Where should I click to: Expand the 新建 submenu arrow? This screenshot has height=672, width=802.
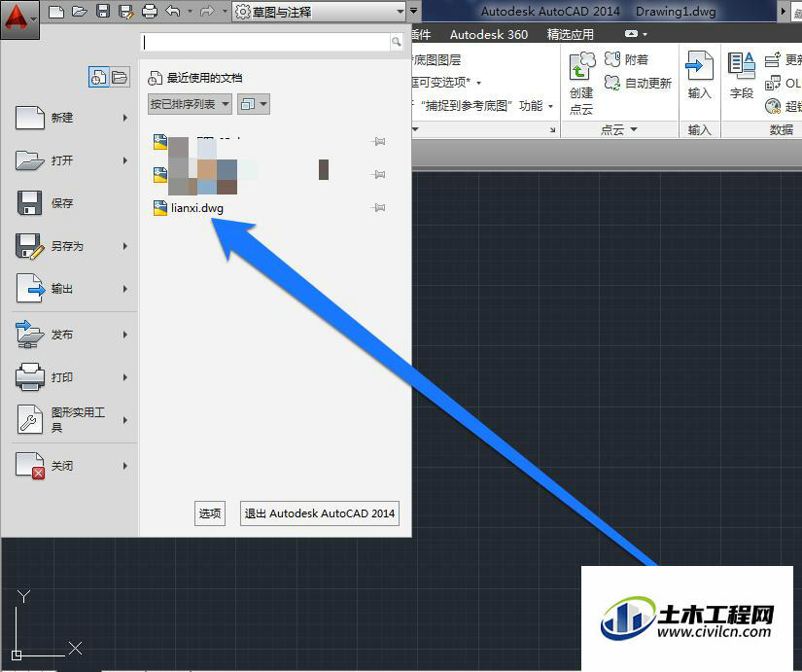coord(125,118)
